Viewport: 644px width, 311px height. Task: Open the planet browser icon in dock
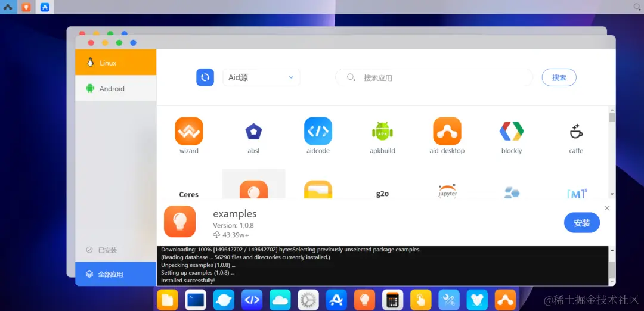click(x=224, y=300)
